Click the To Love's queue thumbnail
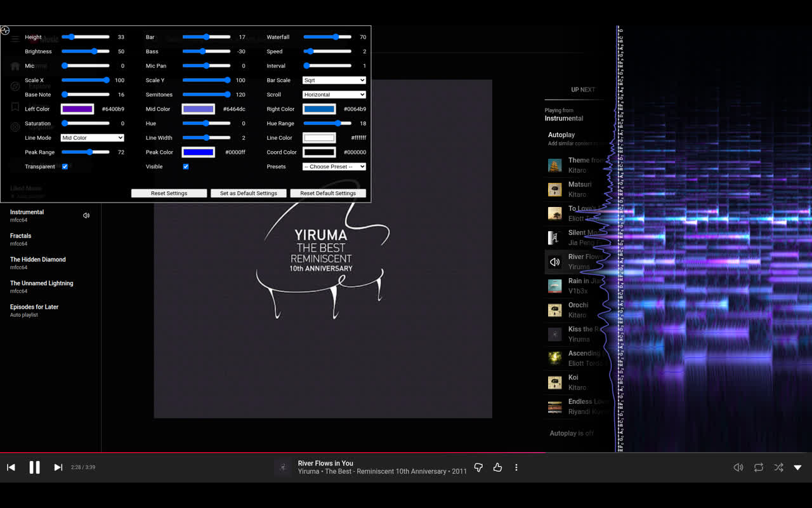Screen dimensions: 812x508 click(555, 213)
